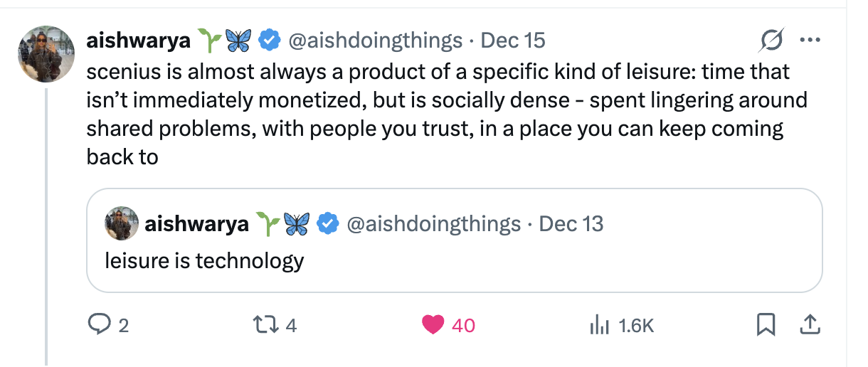Click the Grok slashed-circle icon
Image resolution: width=868 pixels, height=367 pixels.
(772, 41)
